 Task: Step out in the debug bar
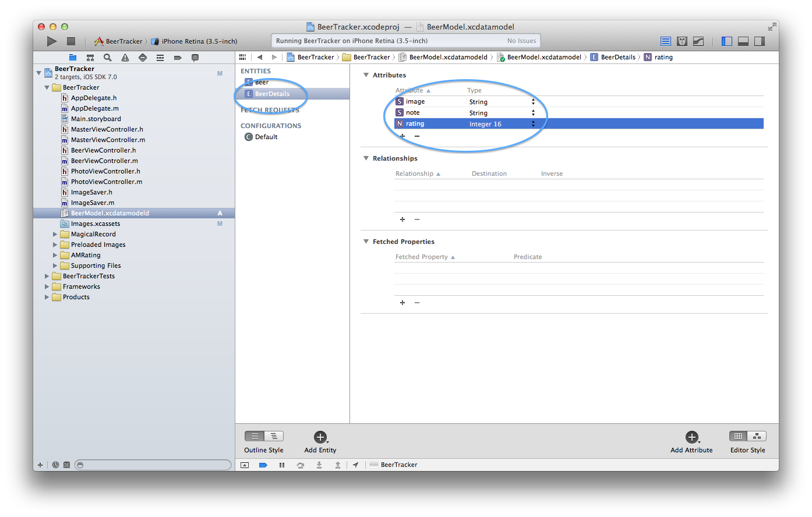point(338,465)
